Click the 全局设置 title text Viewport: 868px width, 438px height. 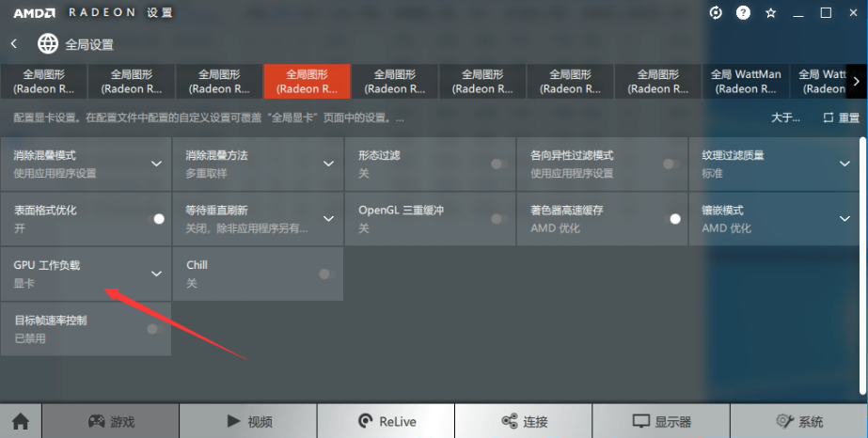click(89, 44)
